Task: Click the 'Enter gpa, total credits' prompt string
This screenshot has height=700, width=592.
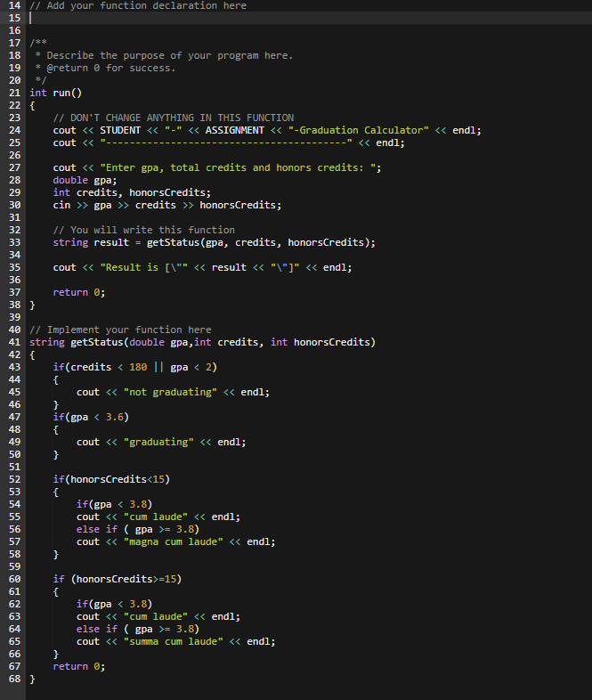Action: point(240,167)
